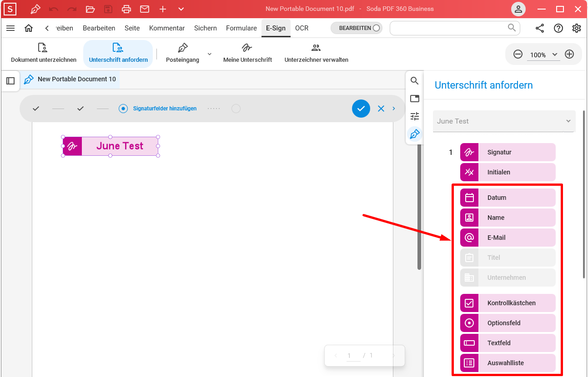Viewport: 588px width, 377px height.
Task: Open Unterzeichner verwalten
Action: pos(317,54)
